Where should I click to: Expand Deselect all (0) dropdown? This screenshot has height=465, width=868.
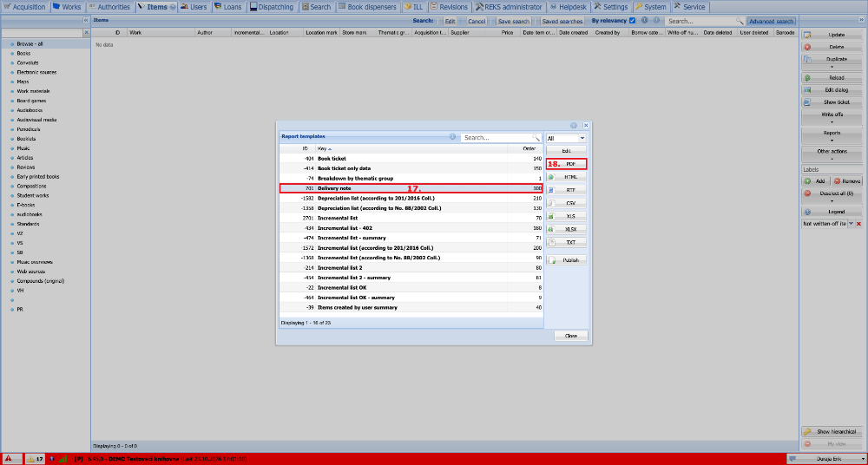(x=832, y=201)
